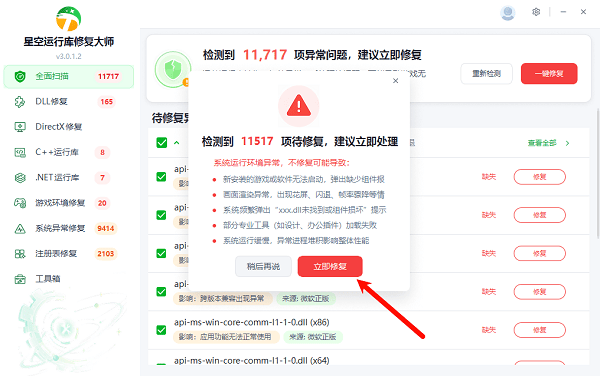Viewport: 600px width, 376px height.
Task: Click the 立即修复 button in the popup
Action: point(330,266)
